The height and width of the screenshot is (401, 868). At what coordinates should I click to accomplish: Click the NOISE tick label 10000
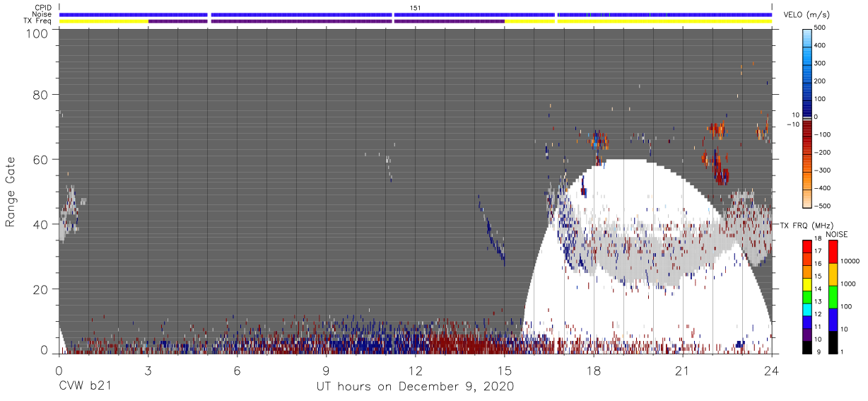(851, 262)
